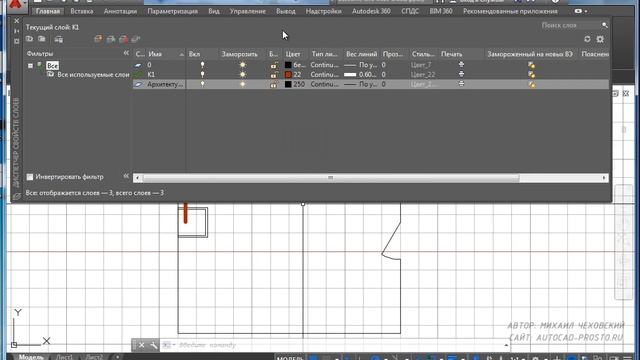
Task: Sort layers by Вес линий column header
Action: [x=361, y=54]
